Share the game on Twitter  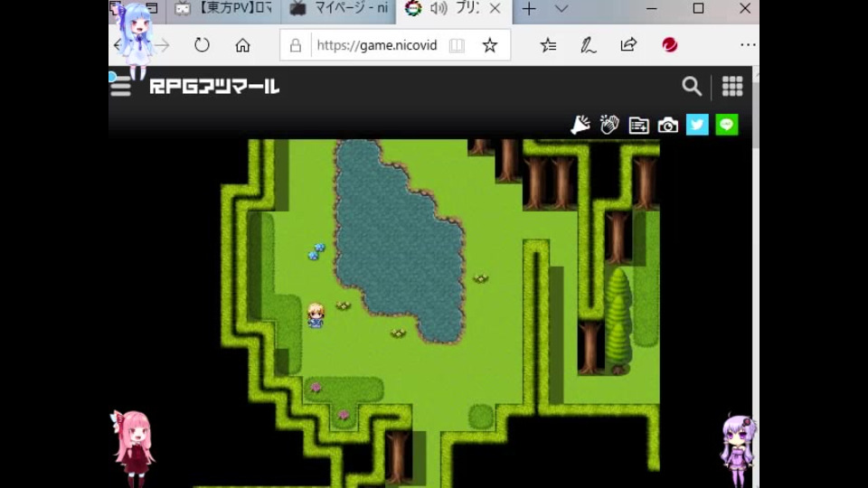pyautogui.click(x=697, y=125)
